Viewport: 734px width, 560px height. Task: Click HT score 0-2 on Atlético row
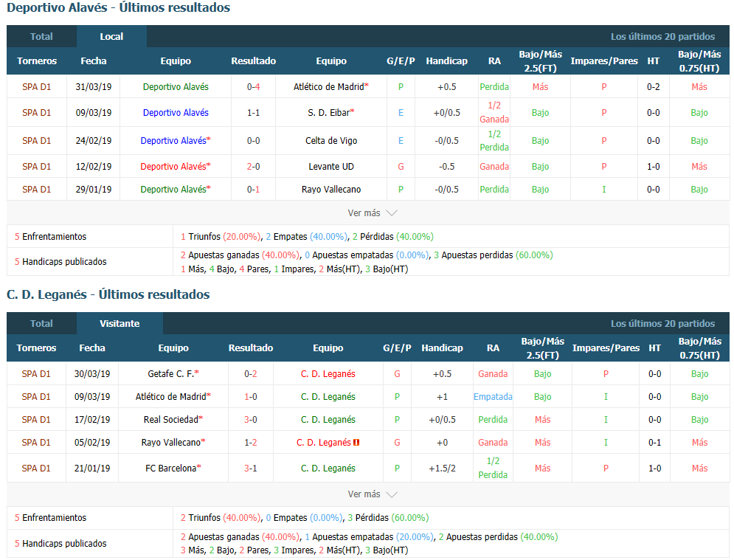click(654, 86)
